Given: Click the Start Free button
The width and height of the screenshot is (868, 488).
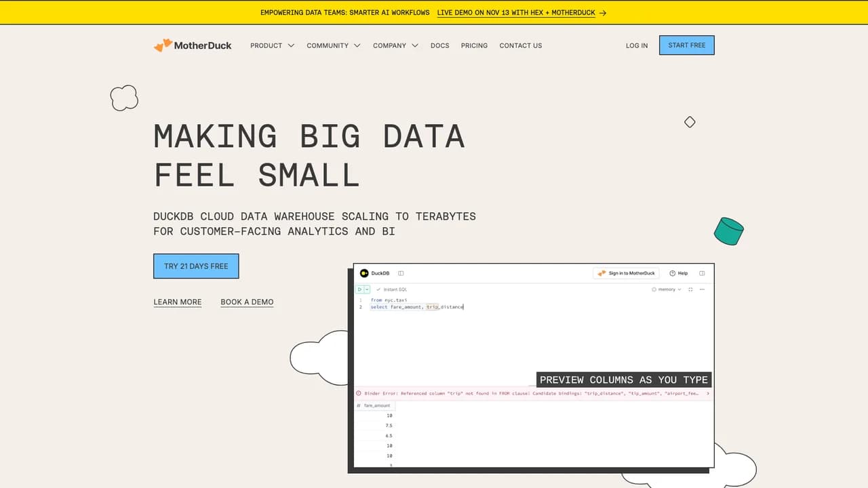Looking at the screenshot, I should pos(687,45).
